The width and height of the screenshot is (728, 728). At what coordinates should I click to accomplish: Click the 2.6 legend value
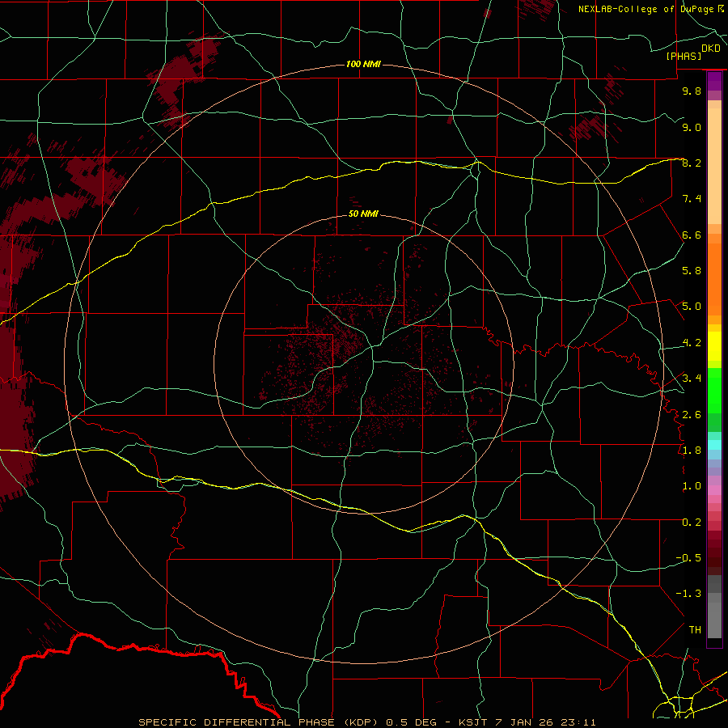[x=692, y=415]
